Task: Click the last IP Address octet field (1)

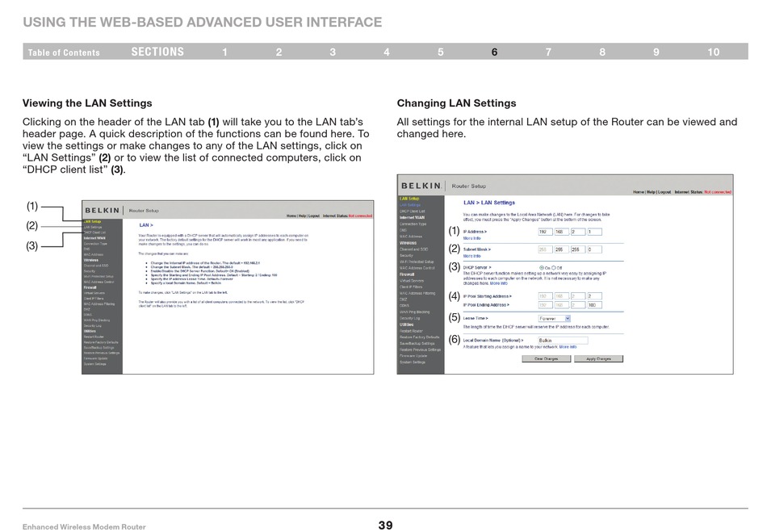Action: (595, 232)
